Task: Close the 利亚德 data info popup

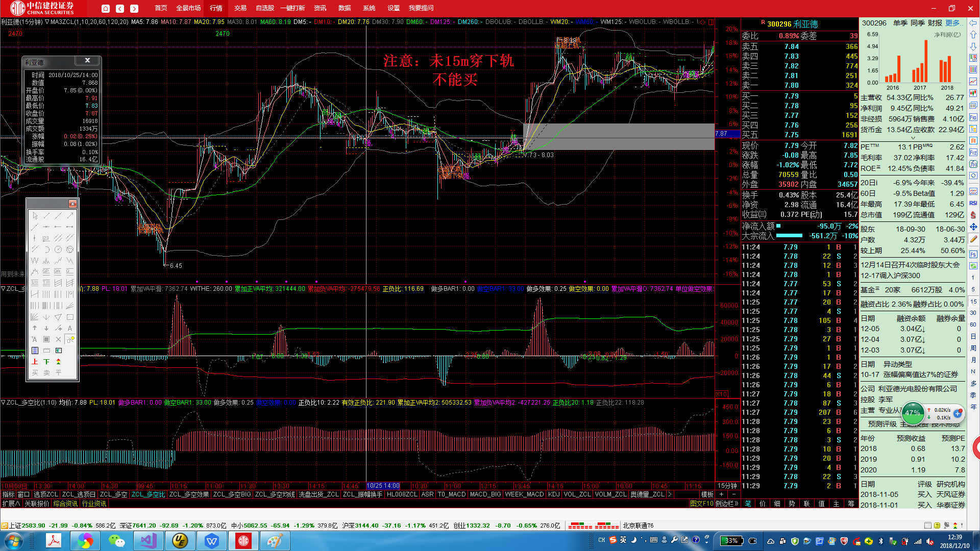Action: [88, 61]
